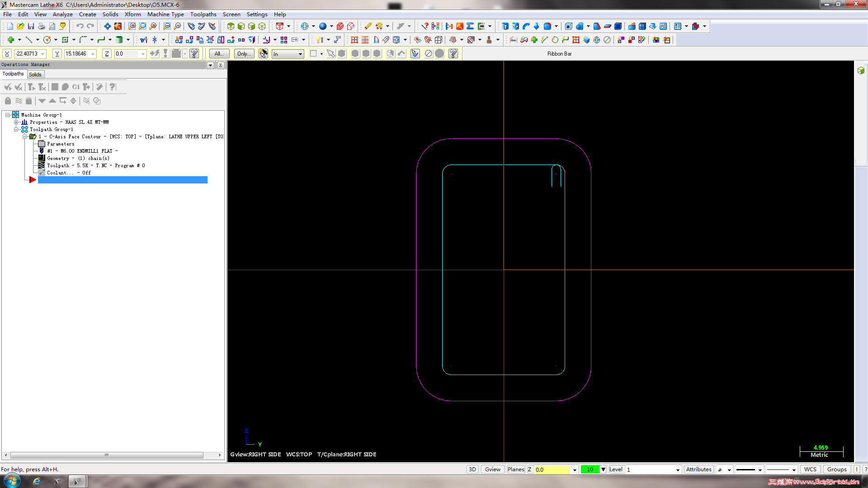Screen dimensions: 868x488
Task: Click the Fit to screen icon
Action: pos(107,26)
